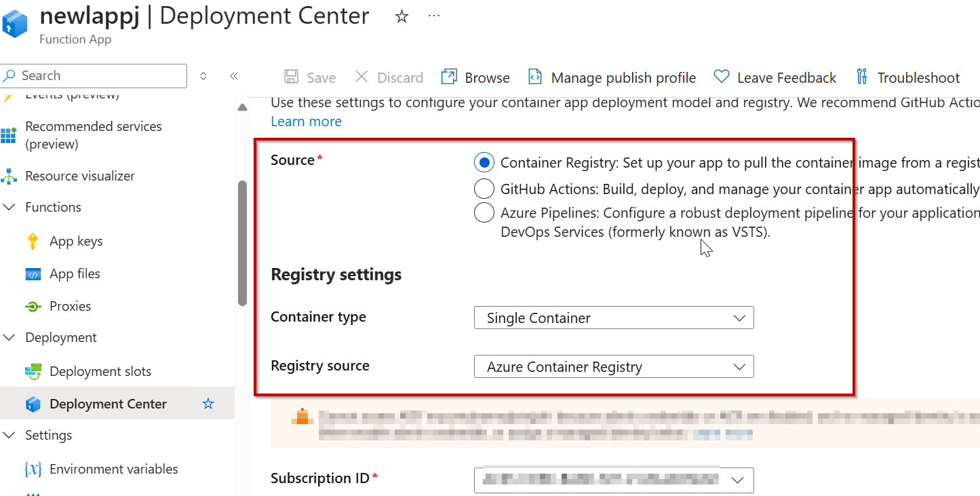Screen dimensions: 980x496
Task: Select the Container Registry radio button
Action: point(484,162)
